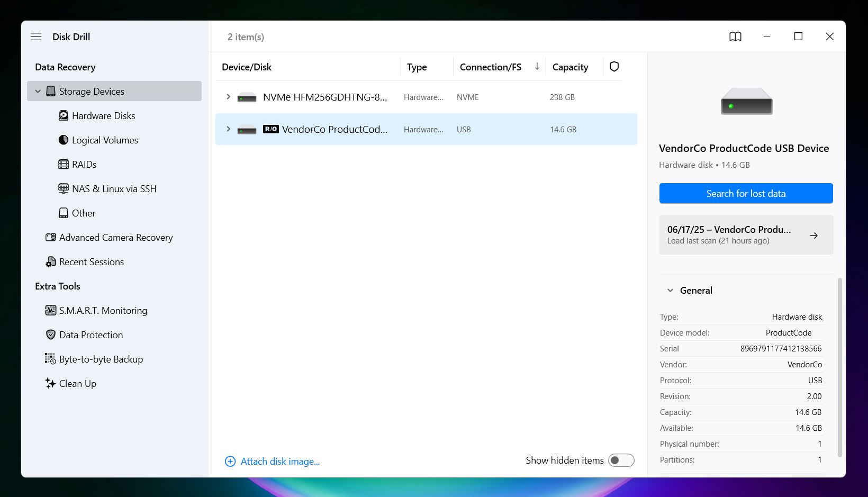Viewport: 868px width, 497px height.
Task: Sort by Type column header
Action: (417, 67)
